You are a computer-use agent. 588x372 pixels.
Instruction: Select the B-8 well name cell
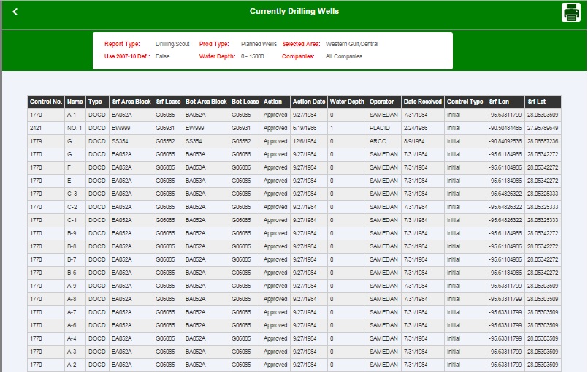coord(75,246)
